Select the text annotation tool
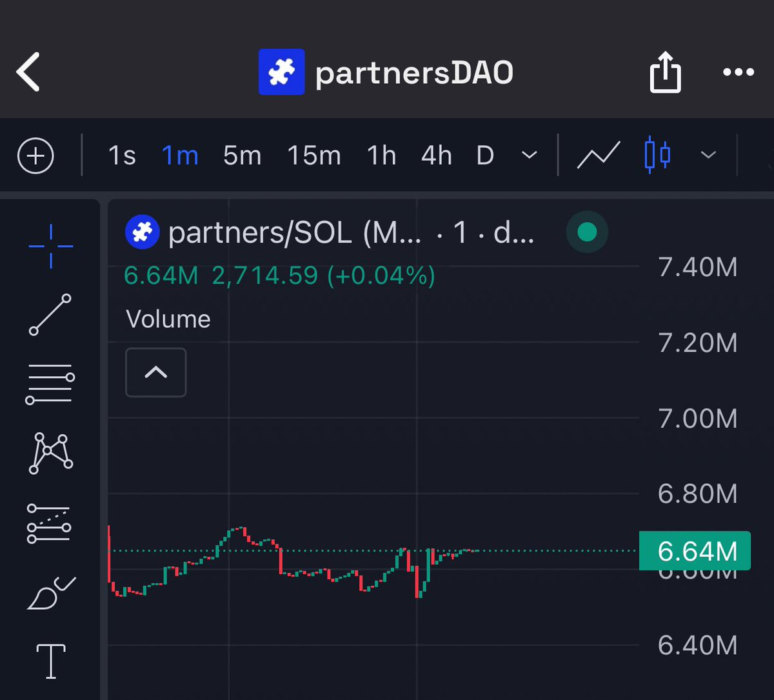Viewport: 774px width, 700px height. (51, 661)
